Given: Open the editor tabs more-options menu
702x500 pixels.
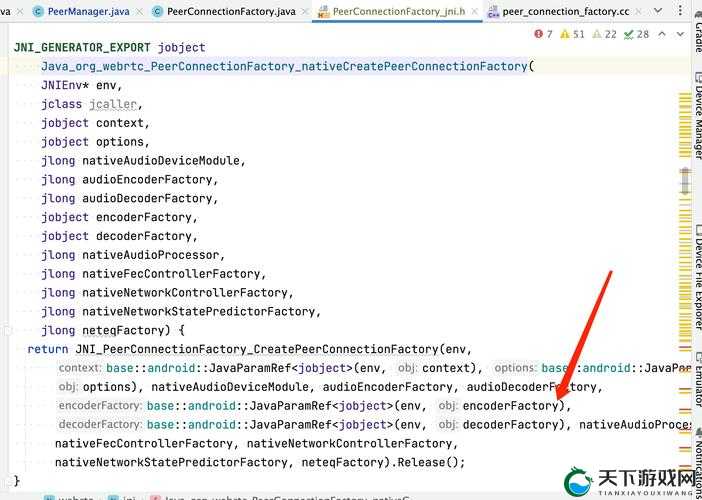Looking at the screenshot, I should click(x=680, y=11).
